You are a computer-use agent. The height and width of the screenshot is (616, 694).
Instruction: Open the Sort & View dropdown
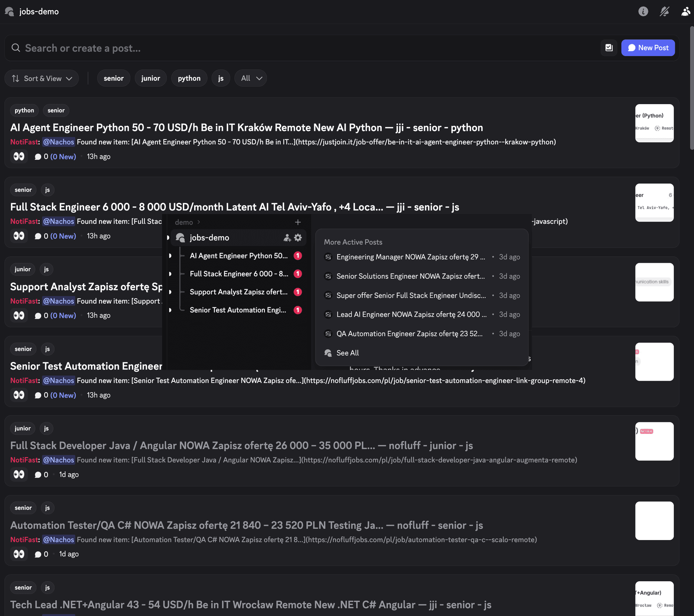(42, 78)
